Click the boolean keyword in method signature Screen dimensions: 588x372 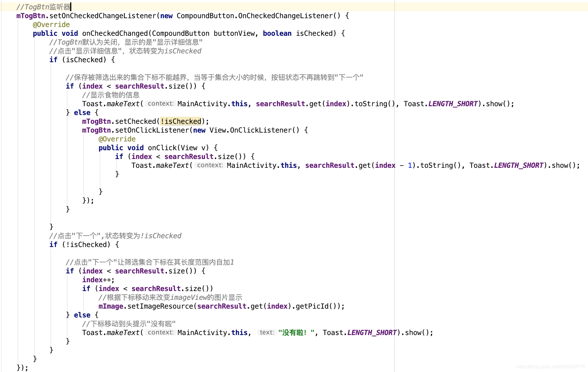point(277,33)
